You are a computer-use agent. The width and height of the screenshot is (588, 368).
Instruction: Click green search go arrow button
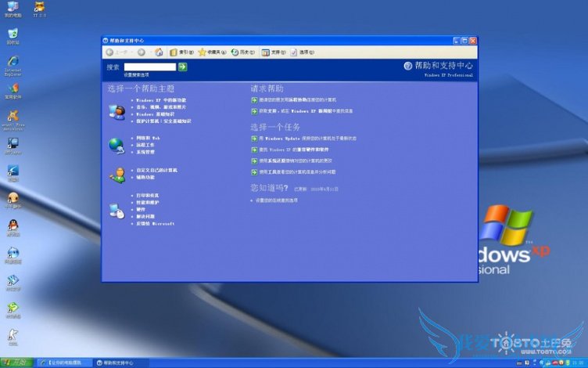tap(183, 67)
